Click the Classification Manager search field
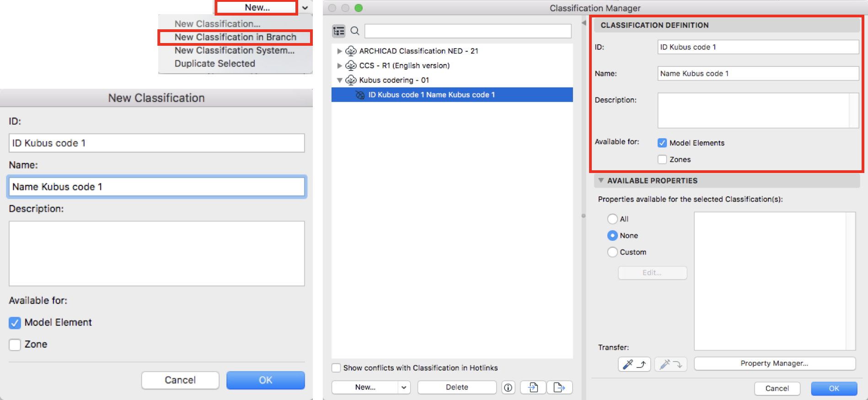868x400 pixels. 468,31
